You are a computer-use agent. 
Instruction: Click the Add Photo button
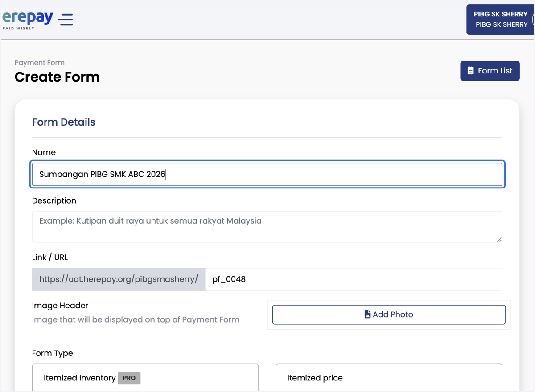tap(389, 314)
